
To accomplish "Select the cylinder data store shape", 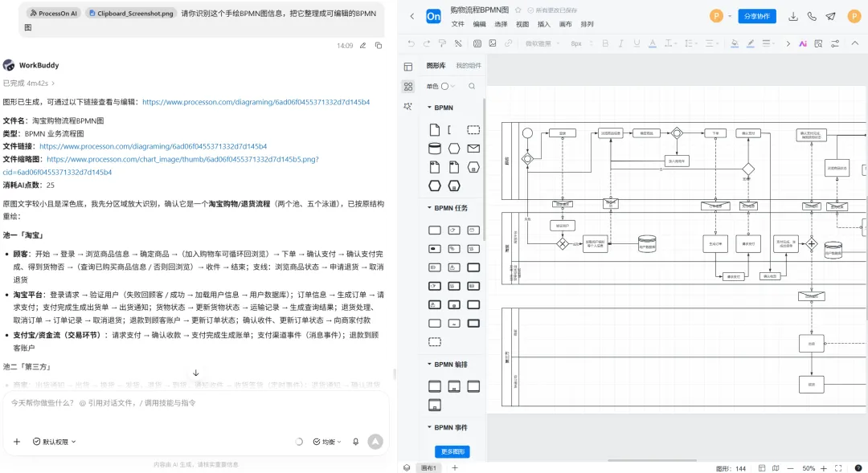I will point(435,149).
